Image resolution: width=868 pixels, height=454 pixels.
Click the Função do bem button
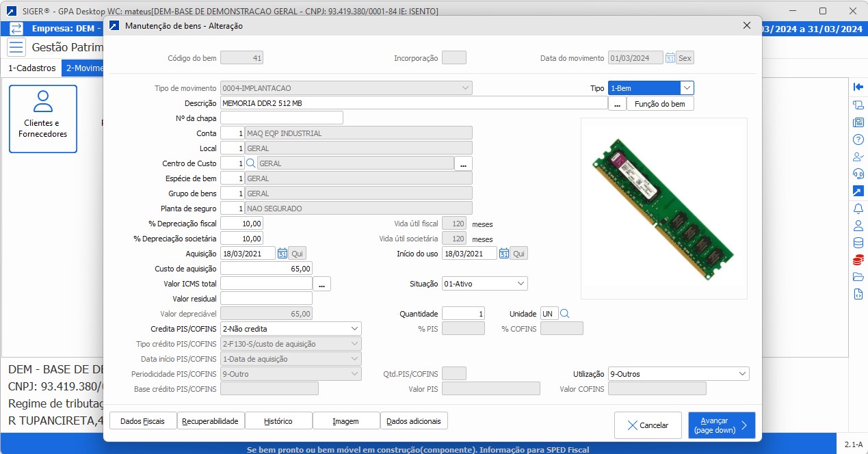659,103
